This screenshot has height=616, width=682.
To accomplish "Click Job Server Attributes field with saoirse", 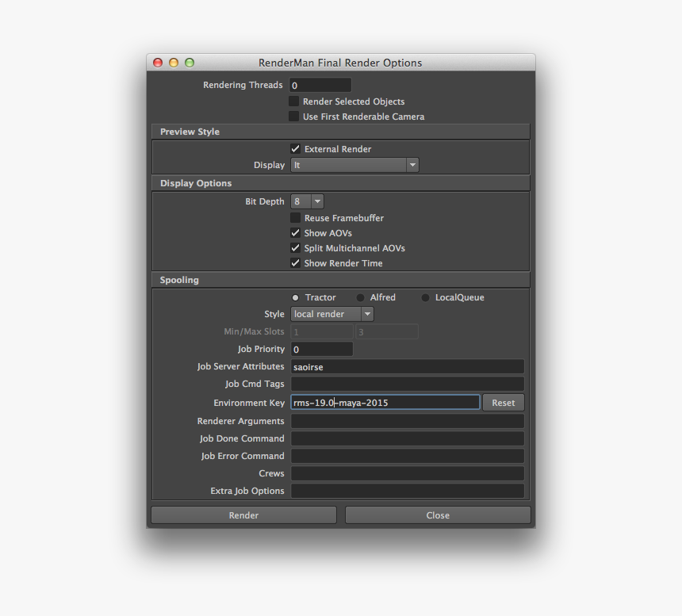I will click(408, 366).
